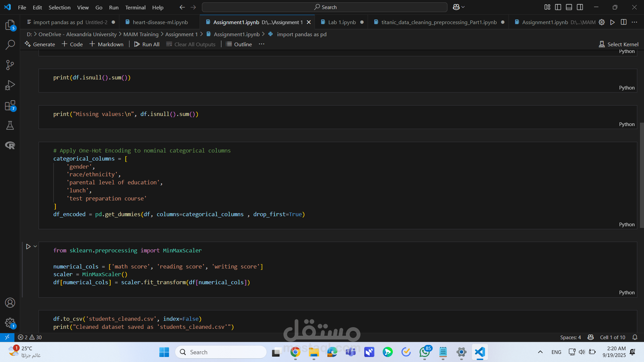
Task: Change language mode Python of one-hot encoding cell
Action: coord(627,224)
